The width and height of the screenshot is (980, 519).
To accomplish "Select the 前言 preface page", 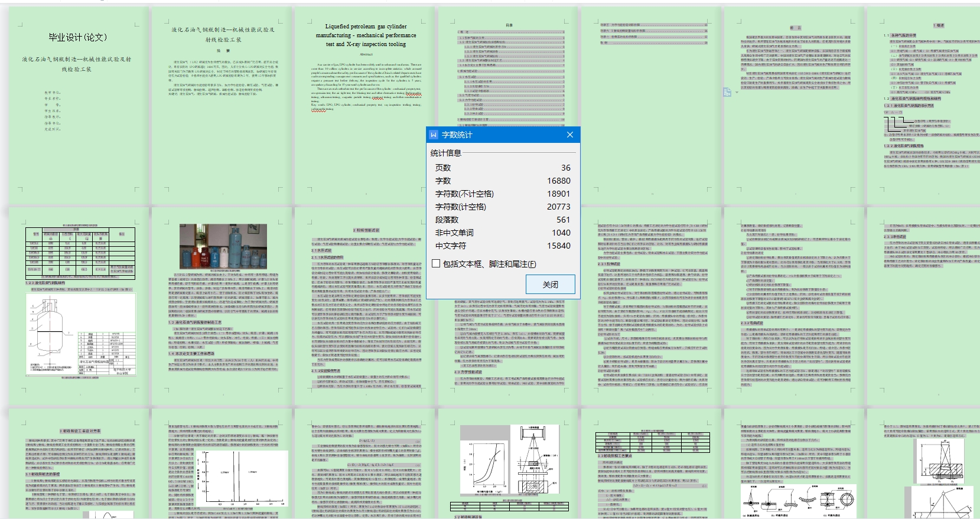I will tap(796, 105).
